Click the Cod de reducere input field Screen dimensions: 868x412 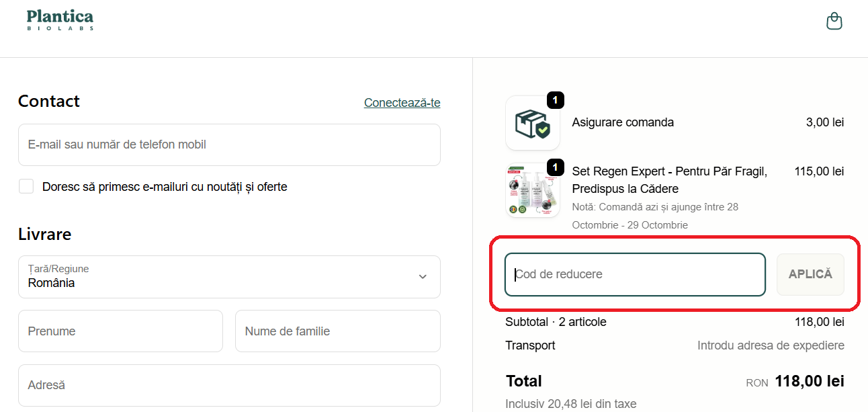coord(634,274)
